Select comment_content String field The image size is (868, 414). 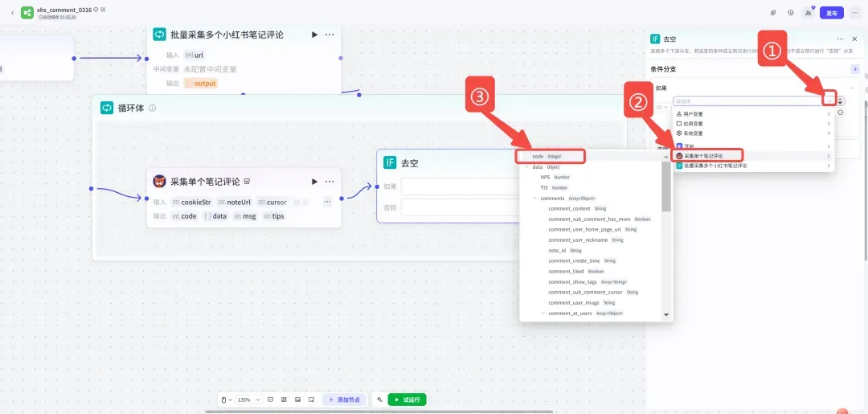coord(577,209)
